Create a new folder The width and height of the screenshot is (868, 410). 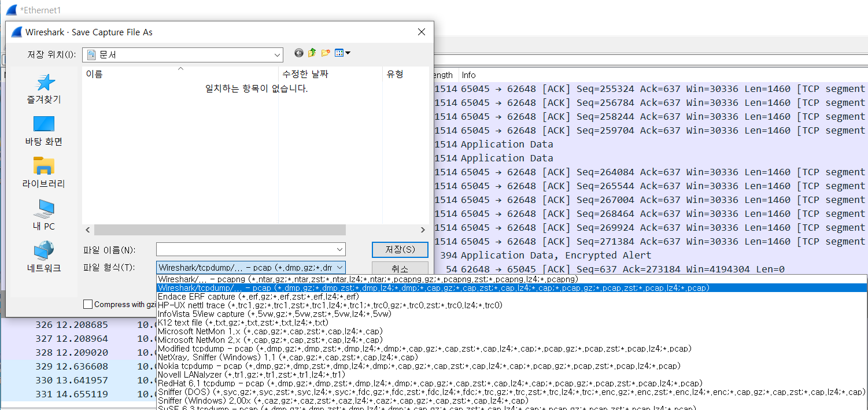coord(326,53)
